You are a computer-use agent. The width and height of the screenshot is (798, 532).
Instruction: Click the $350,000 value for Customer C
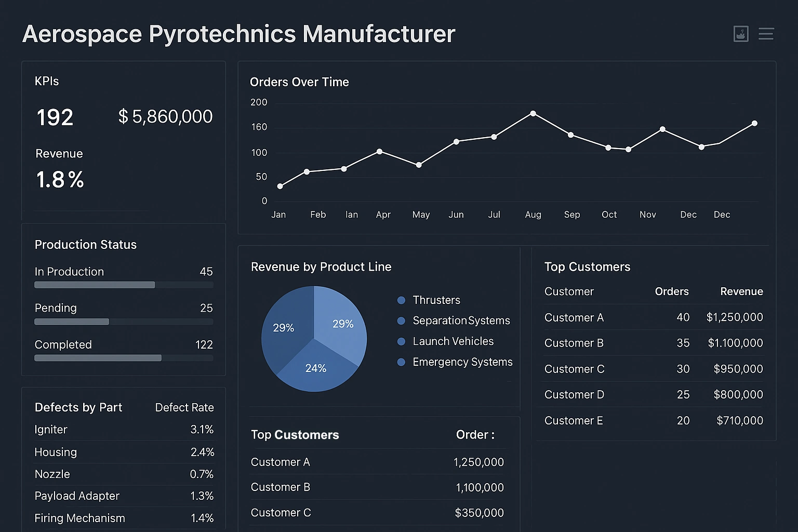point(479,512)
